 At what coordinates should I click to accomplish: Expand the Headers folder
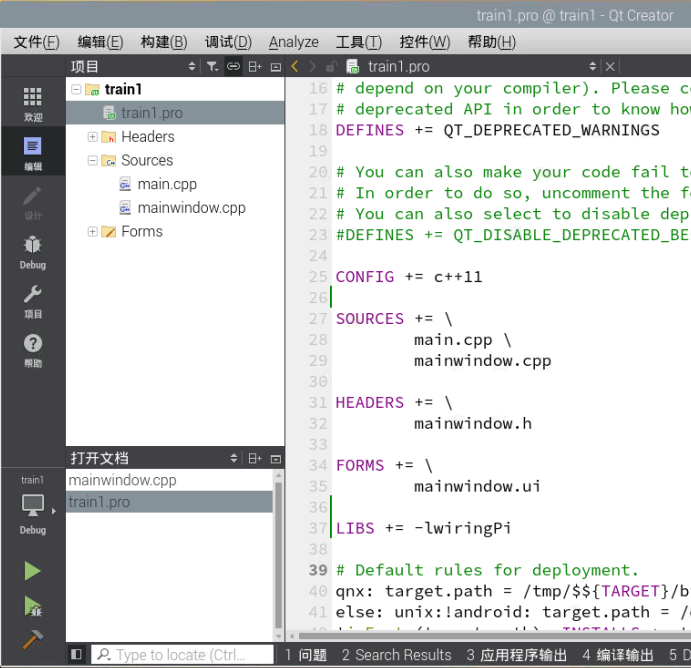(92, 137)
